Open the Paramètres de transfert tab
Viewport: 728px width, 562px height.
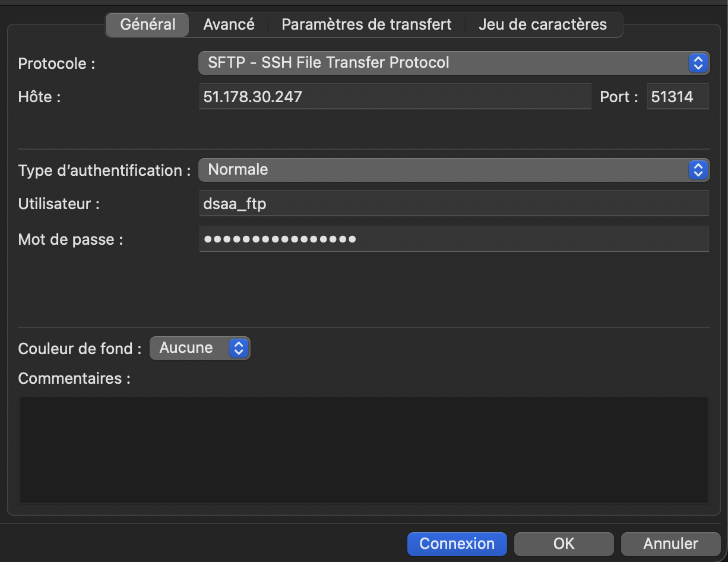[366, 25]
